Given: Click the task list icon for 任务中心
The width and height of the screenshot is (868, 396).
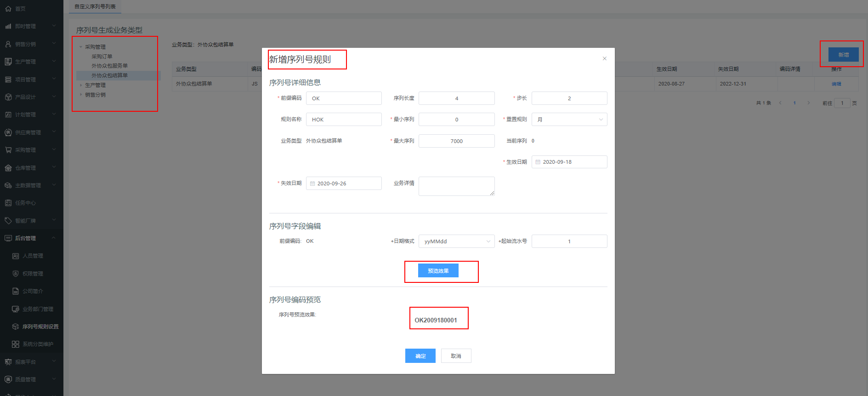Looking at the screenshot, I should pos(8,203).
